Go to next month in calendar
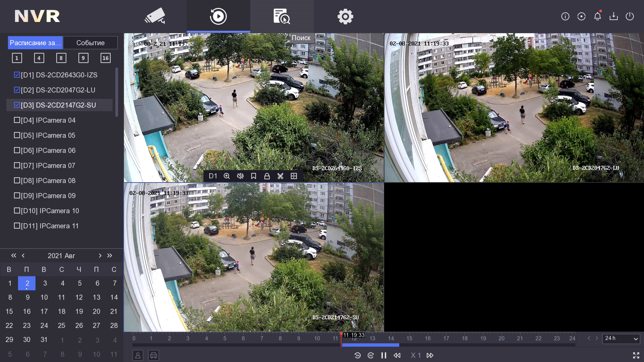 click(100, 256)
